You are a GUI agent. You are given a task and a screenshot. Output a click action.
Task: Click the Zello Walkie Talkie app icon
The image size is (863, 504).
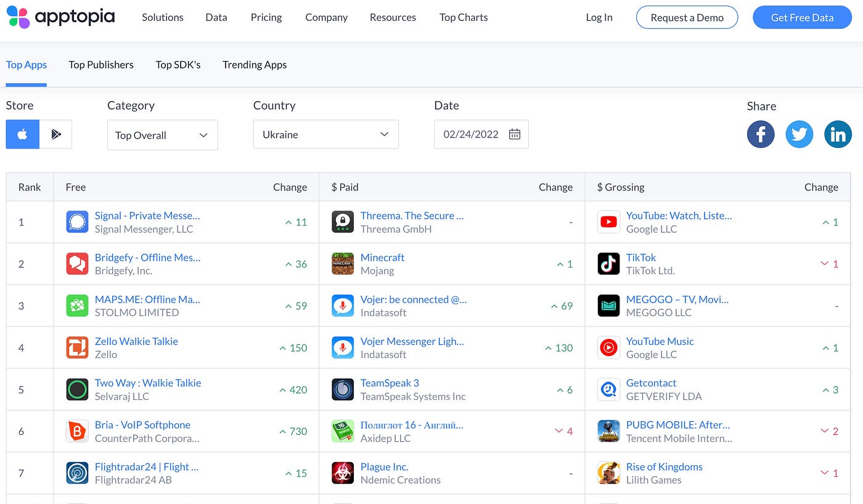tap(77, 348)
